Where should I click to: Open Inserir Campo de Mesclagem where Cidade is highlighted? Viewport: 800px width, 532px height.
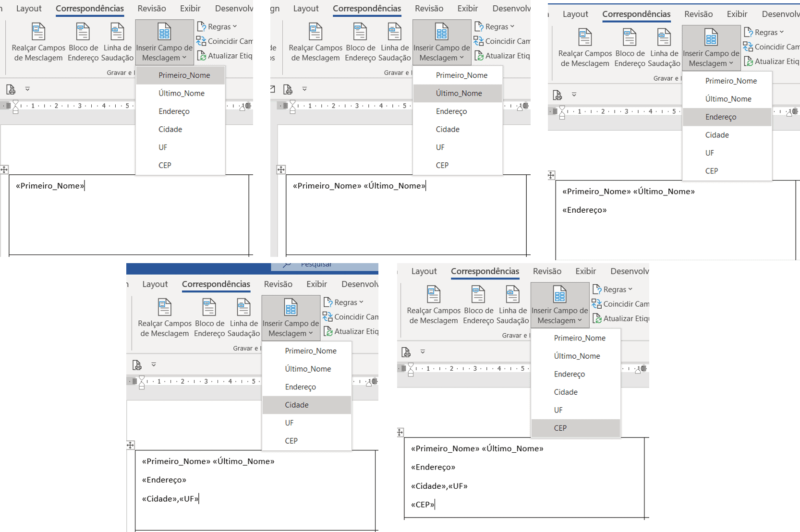pyautogui.click(x=291, y=318)
